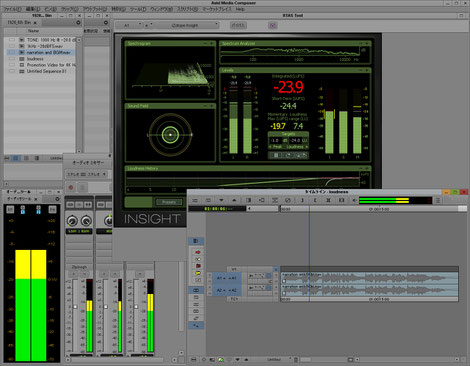Click the Name column header in bin
The height and width of the screenshot is (366, 470).
pyautogui.click(x=33, y=31)
